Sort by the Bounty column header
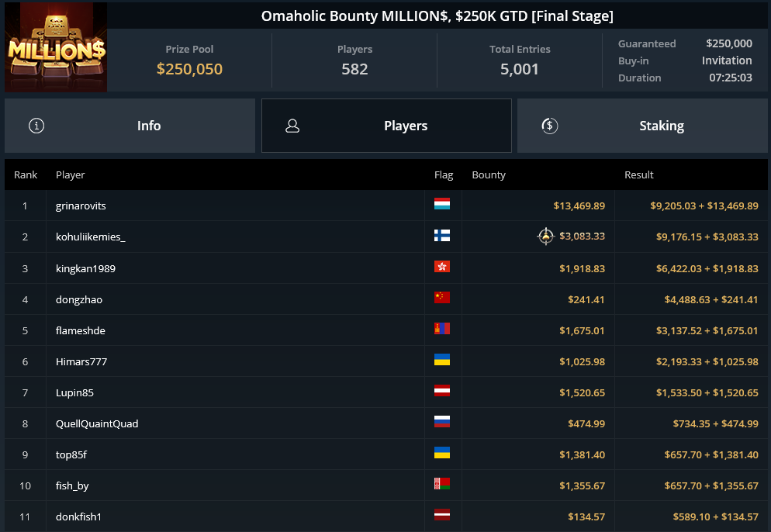This screenshot has width=771, height=532. click(x=489, y=175)
